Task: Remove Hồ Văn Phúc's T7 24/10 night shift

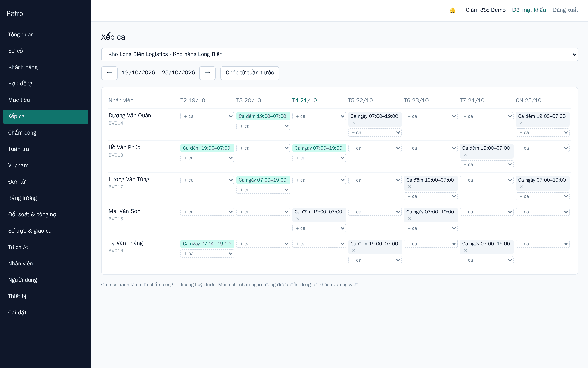Action: (465, 155)
